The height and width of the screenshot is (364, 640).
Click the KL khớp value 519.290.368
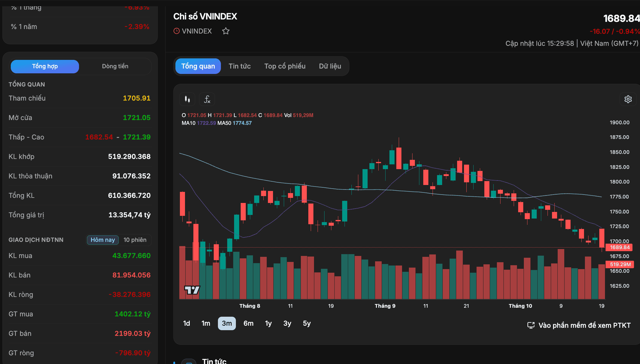pos(129,157)
